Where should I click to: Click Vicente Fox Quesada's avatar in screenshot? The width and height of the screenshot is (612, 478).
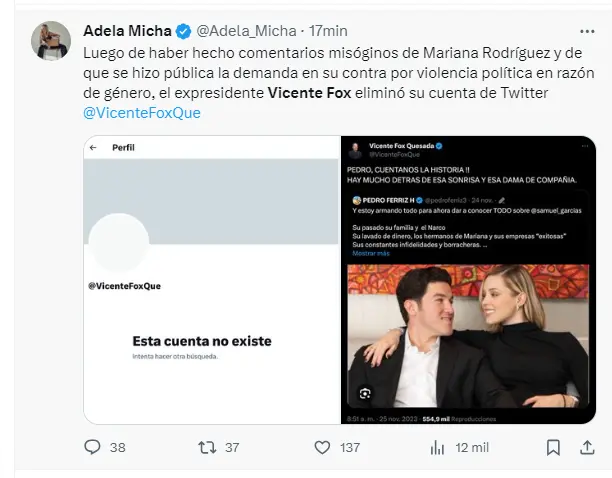coord(355,150)
